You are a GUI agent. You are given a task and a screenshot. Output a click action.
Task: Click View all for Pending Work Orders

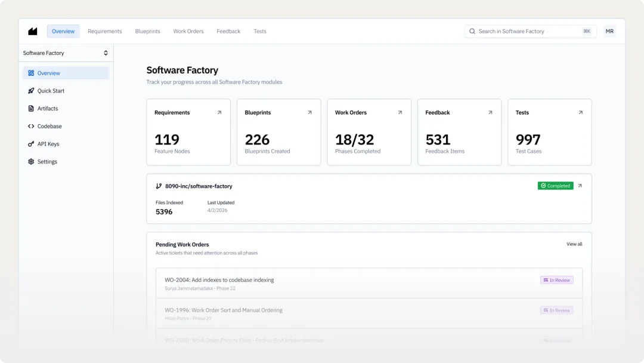(x=574, y=244)
